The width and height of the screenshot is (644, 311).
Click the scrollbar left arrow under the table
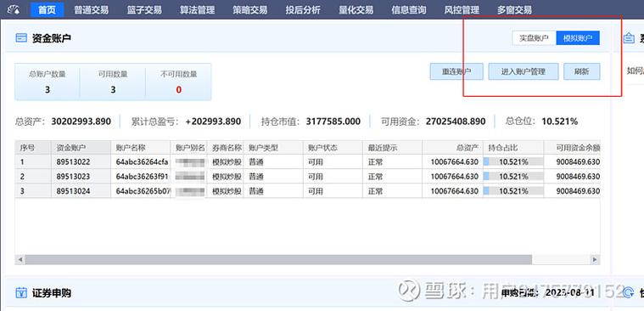coord(20,259)
